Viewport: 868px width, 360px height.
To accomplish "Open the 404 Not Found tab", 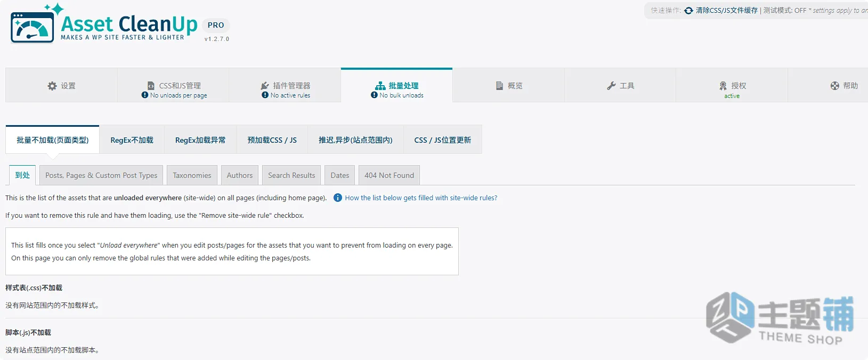I will pyautogui.click(x=390, y=175).
